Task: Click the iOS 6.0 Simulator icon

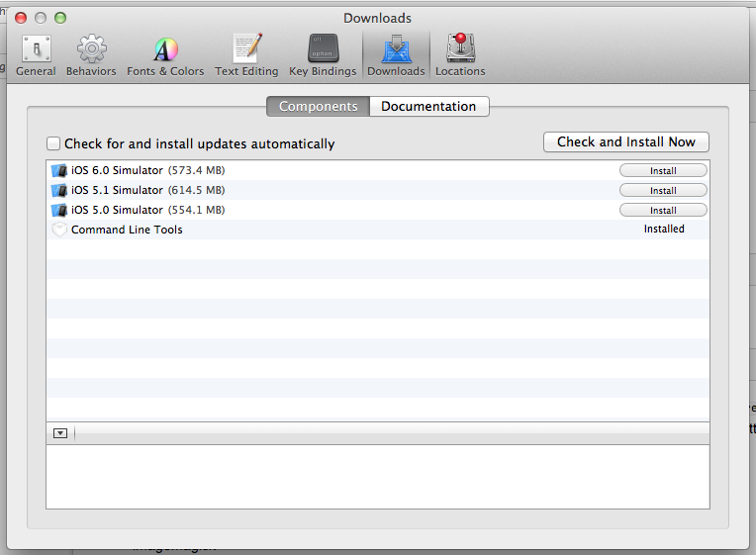Action: coord(59,171)
